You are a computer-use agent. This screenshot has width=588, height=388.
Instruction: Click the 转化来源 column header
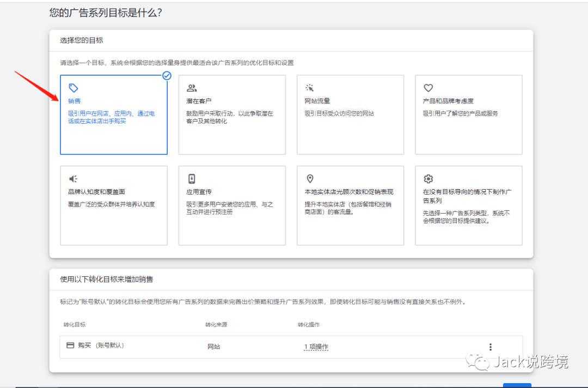pos(216,325)
